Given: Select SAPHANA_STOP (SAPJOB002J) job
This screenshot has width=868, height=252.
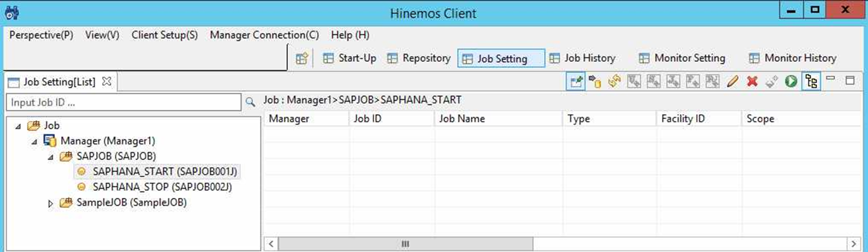Looking at the screenshot, I should [162, 187].
